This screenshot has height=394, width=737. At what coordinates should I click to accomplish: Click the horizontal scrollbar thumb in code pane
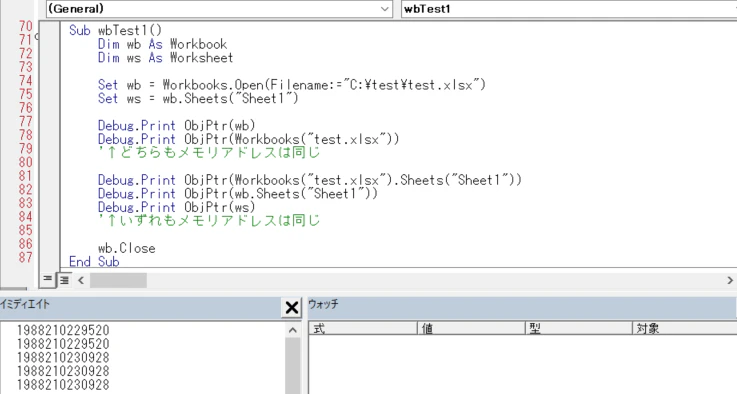click(118, 280)
